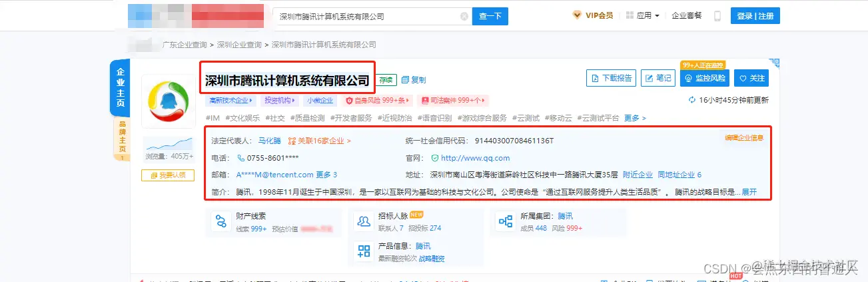Open the 战略融资 financing round link
Screen dimensions: 868x282
(432, 258)
